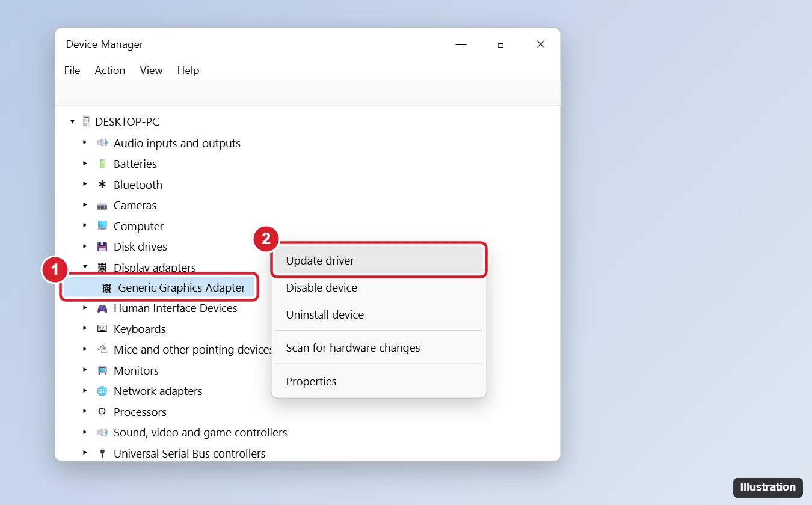Screen dimensions: 812x505
Task: Expand the Batteries category
Action: pos(85,164)
